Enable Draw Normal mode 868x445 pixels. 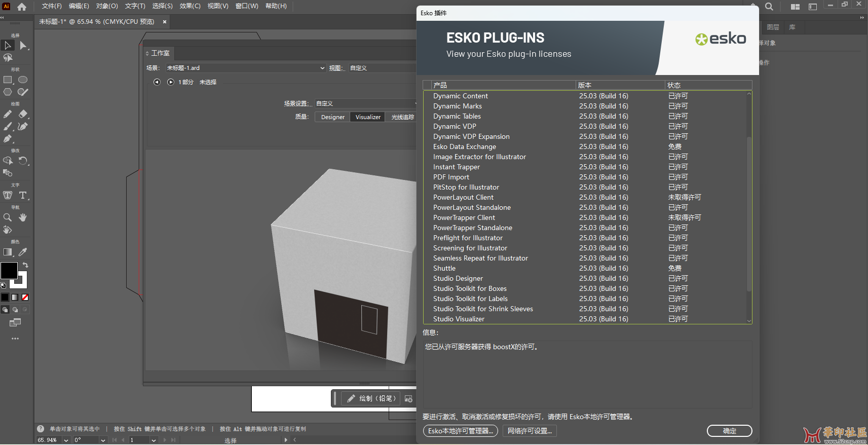pyautogui.click(x=5, y=310)
